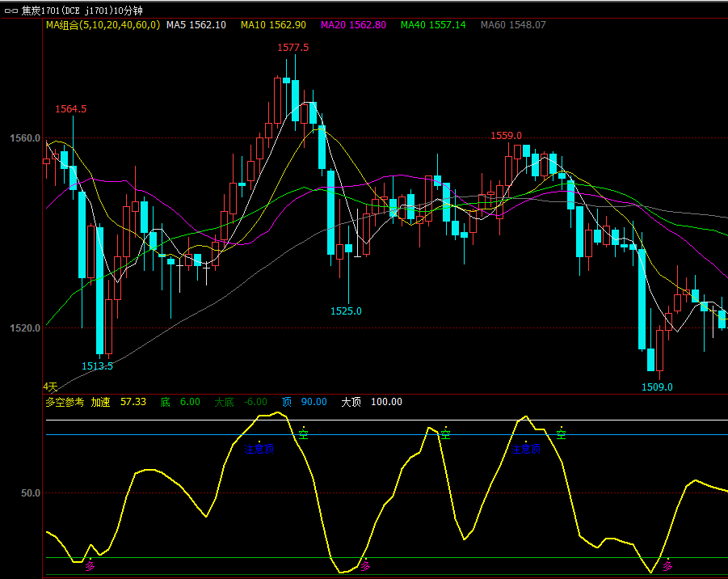Click the magenta MA20 1562.80 label
The image size is (728, 579).
pos(353,25)
